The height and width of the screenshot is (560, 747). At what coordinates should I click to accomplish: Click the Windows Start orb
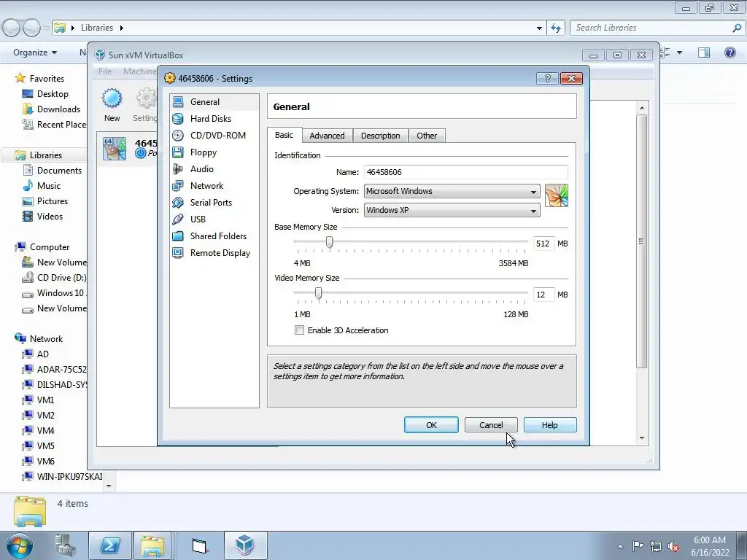[20, 545]
